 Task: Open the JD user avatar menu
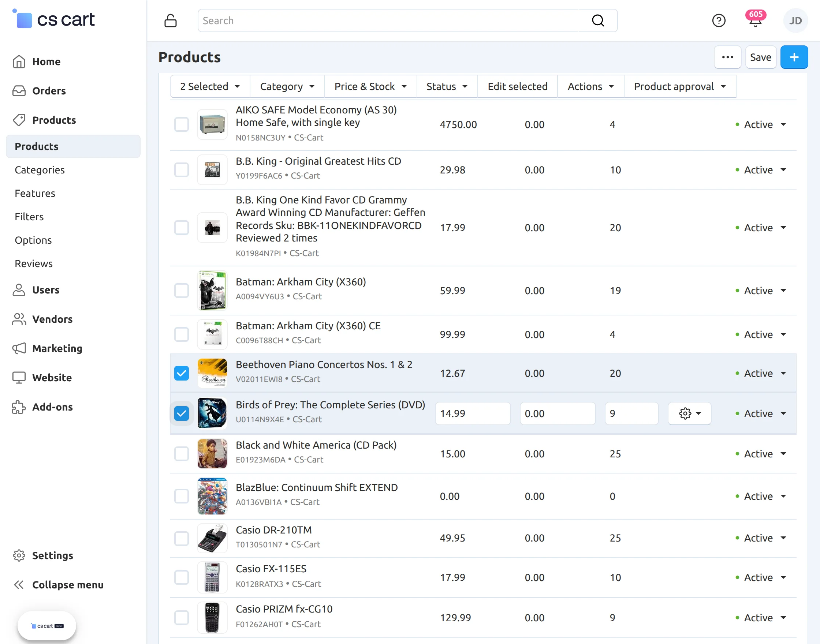795,20
